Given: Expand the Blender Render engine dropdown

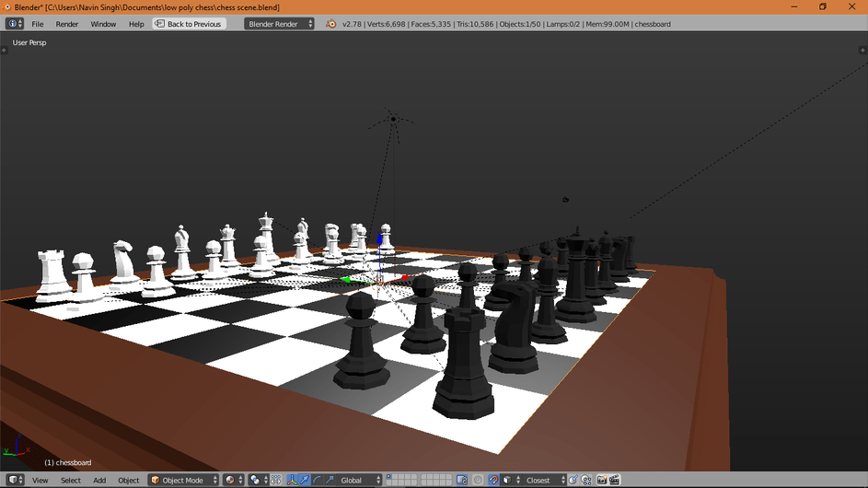Looking at the screenshot, I should [279, 24].
